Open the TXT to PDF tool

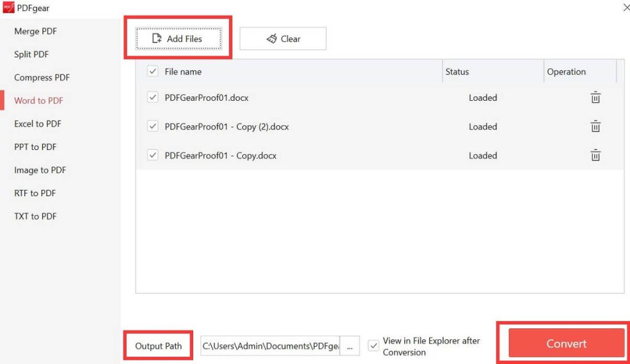pyautogui.click(x=34, y=216)
